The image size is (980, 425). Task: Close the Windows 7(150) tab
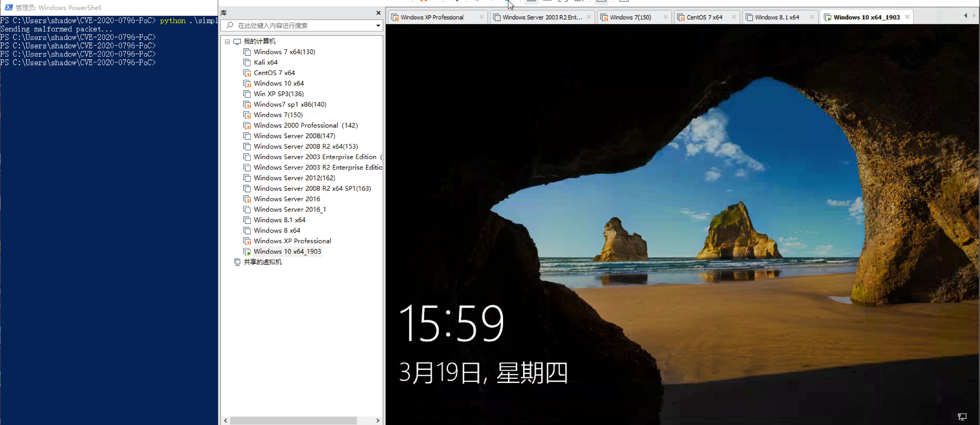click(x=666, y=17)
